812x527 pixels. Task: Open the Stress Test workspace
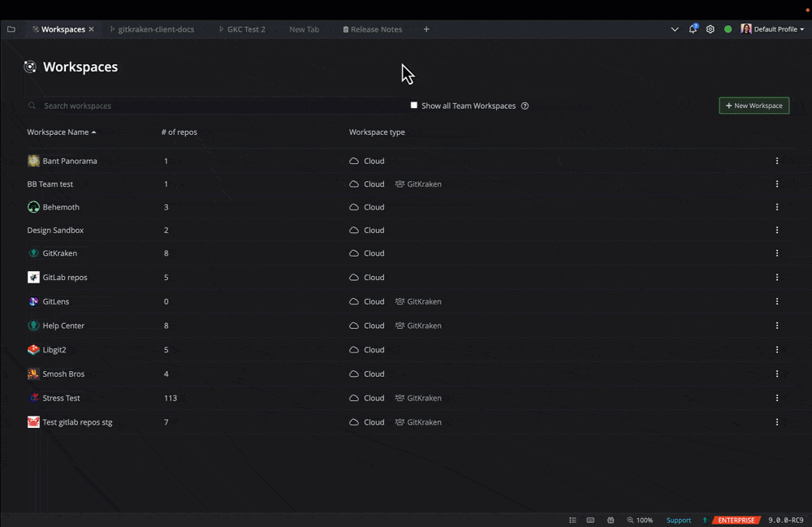coord(61,398)
